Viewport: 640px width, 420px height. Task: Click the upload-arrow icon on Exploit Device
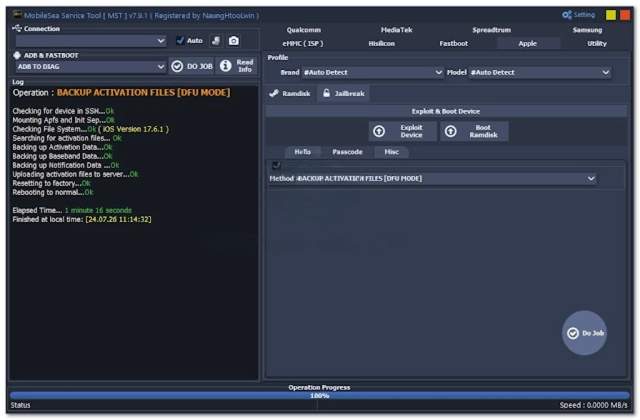(379, 131)
